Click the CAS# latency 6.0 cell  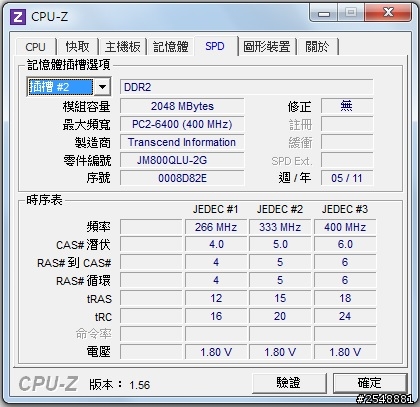pyautogui.click(x=345, y=244)
